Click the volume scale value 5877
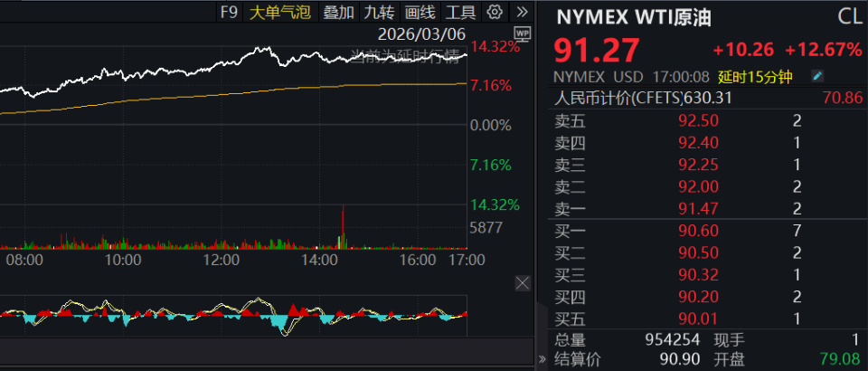Viewport: 868px width, 371px height. click(486, 228)
